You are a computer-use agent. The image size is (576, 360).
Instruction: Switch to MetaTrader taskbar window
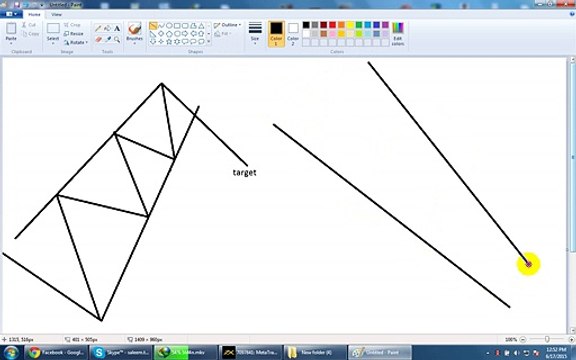click(x=251, y=353)
